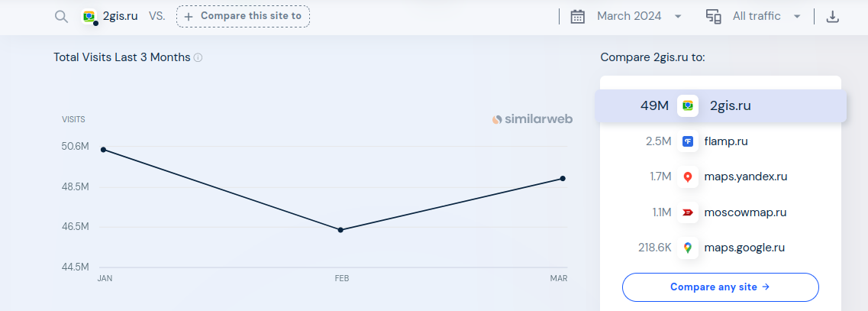The width and height of the screenshot is (868, 311).
Task: Click Compare this site to field
Action: coord(243,17)
